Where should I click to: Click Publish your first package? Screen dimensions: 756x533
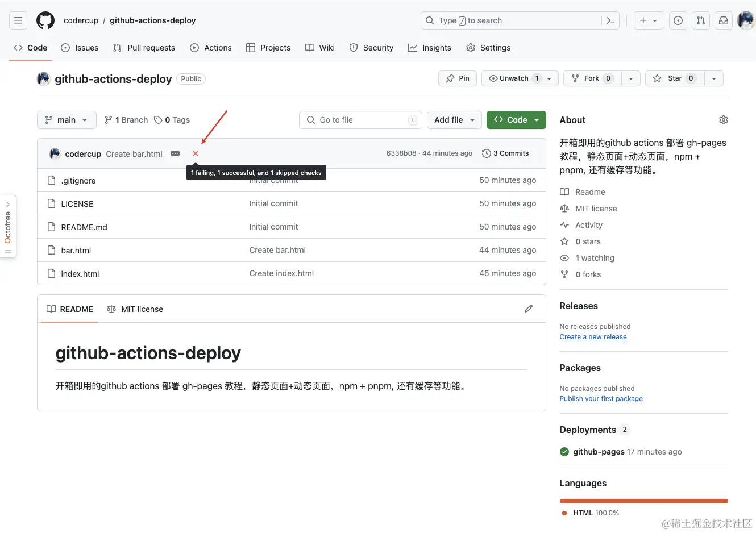click(601, 399)
